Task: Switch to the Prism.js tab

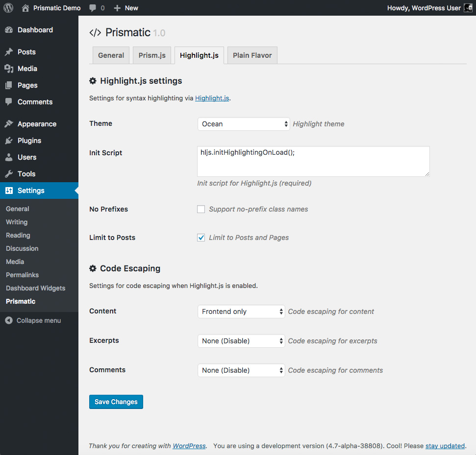Action: click(x=152, y=55)
